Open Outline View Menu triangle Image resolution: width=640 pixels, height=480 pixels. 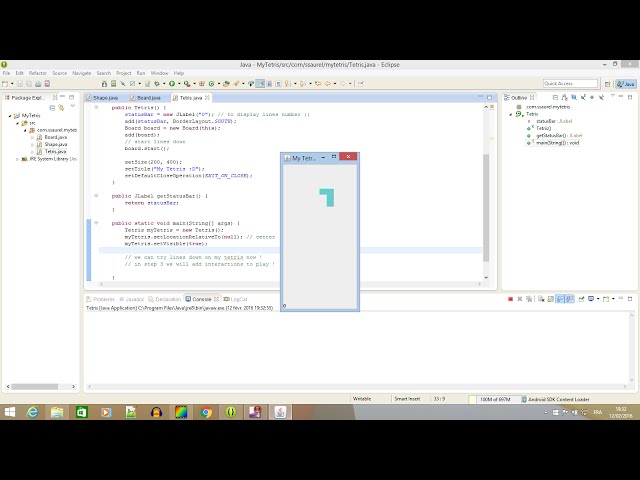pos(612,97)
